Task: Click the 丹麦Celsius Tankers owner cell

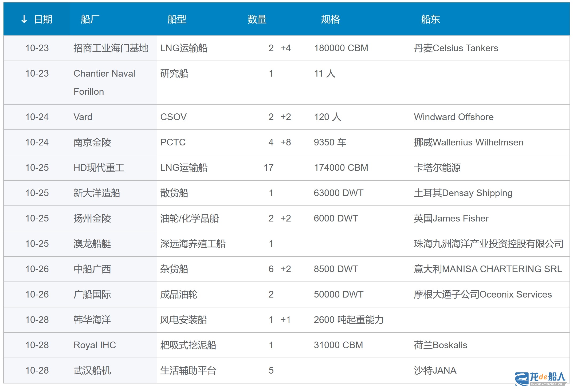Action: 456,48
